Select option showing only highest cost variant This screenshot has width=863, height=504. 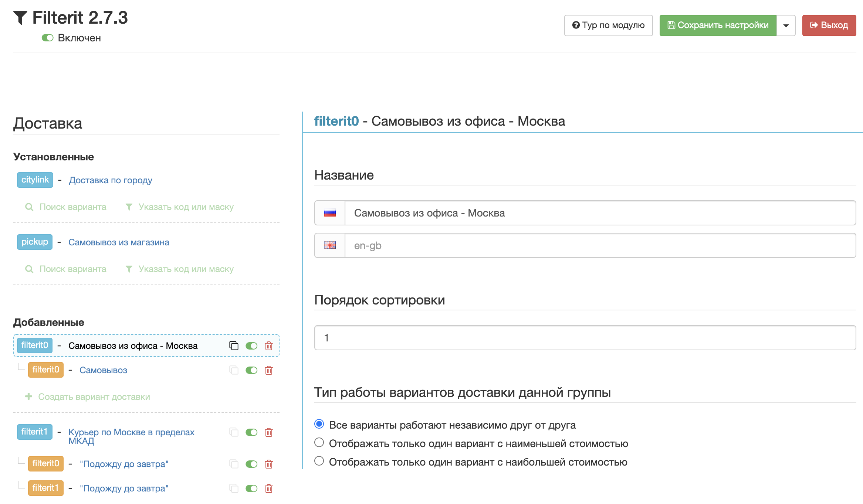click(x=319, y=461)
